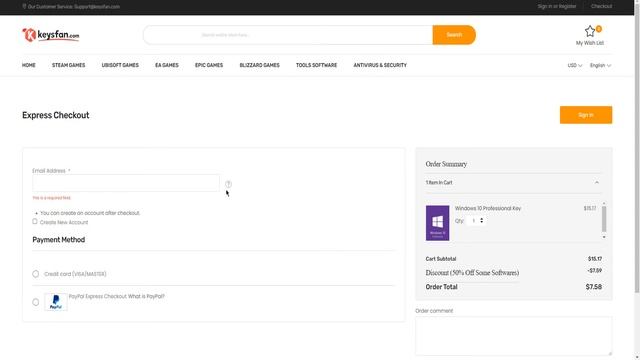Click the location pin icon in top bar

point(24,7)
